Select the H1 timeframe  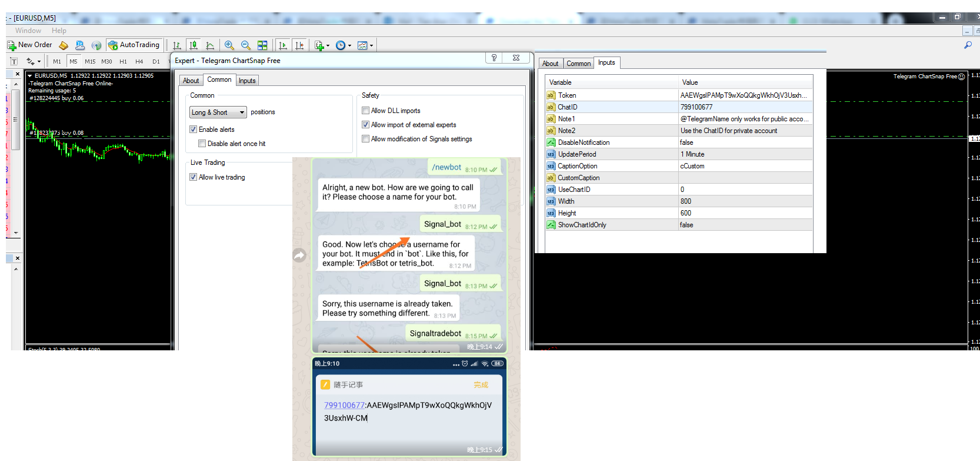coord(123,61)
